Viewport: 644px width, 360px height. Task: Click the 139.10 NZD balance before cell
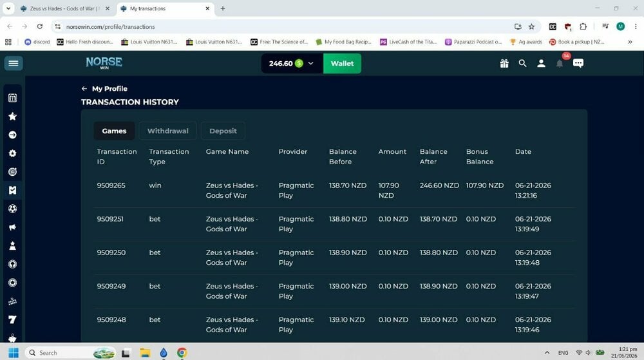click(346, 320)
